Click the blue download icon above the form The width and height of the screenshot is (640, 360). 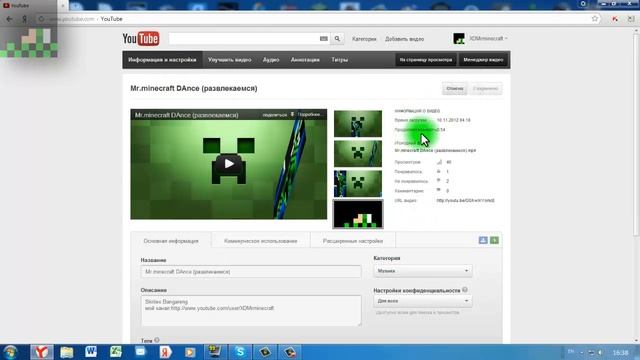[x=483, y=240]
